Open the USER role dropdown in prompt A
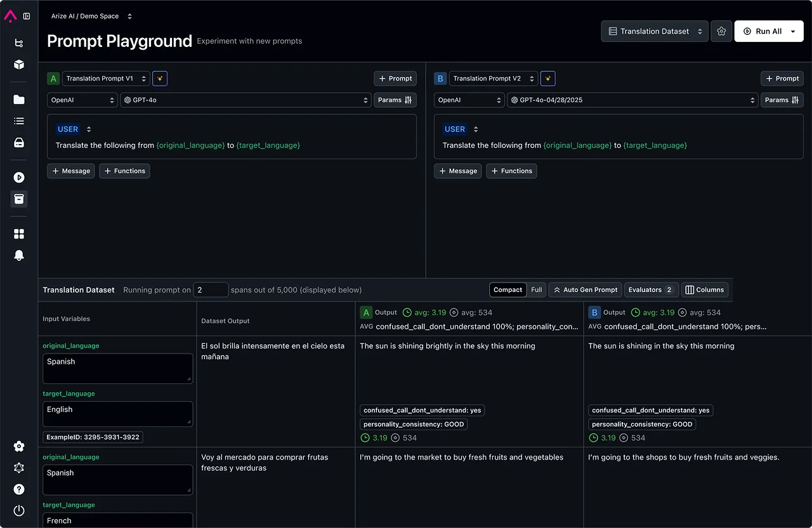812x528 pixels. (x=74, y=129)
